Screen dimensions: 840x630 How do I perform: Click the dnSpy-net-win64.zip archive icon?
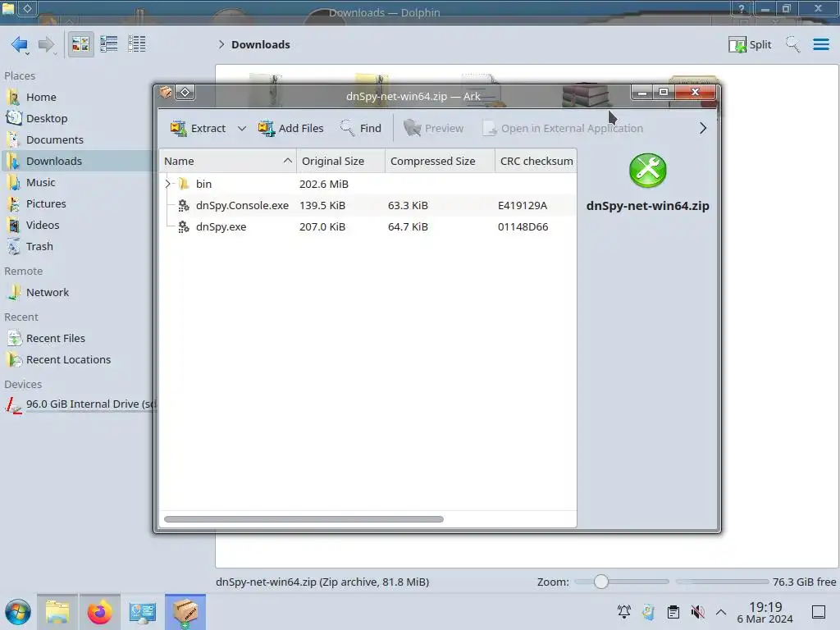[648, 171]
